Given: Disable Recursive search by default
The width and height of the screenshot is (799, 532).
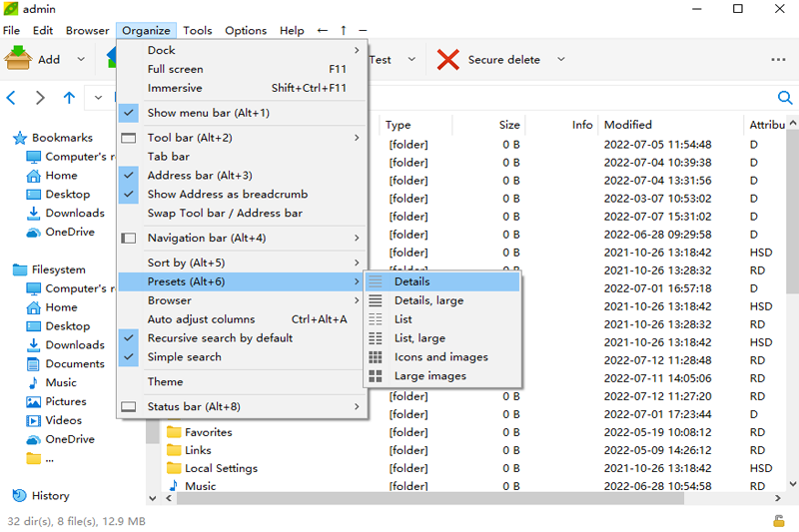Looking at the screenshot, I should [128, 338].
